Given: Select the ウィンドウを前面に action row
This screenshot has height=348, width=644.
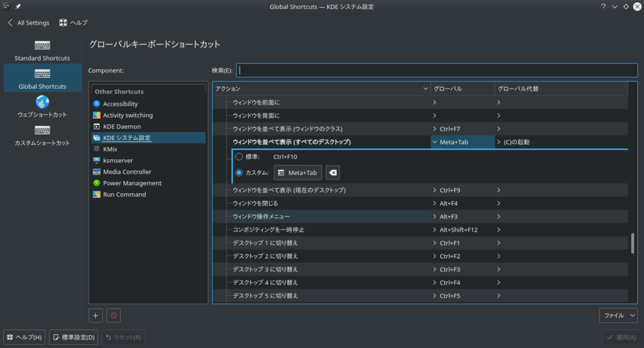Looking at the screenshot, I should (x=420, y=103).
